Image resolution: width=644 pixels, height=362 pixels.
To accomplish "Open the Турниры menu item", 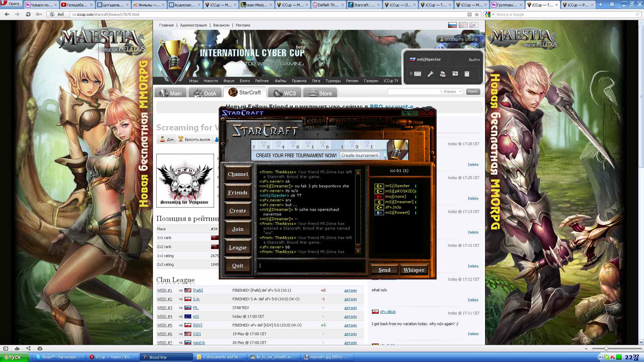I will 333,81.
